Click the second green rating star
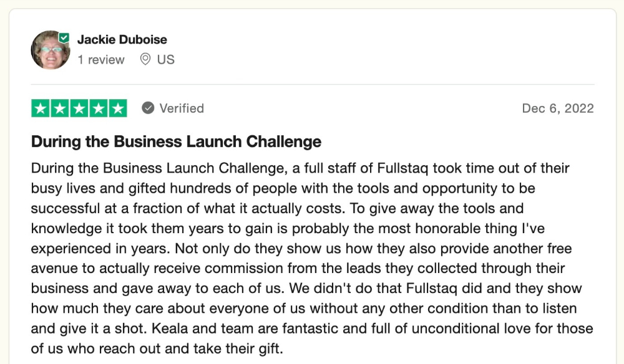 (60, 108)
